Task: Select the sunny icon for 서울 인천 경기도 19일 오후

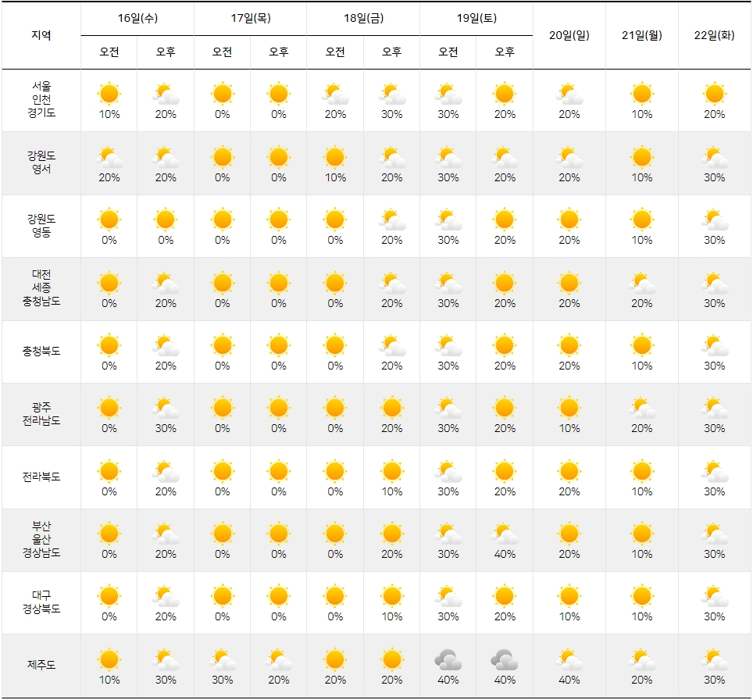Action: click(x=505, y=94)
